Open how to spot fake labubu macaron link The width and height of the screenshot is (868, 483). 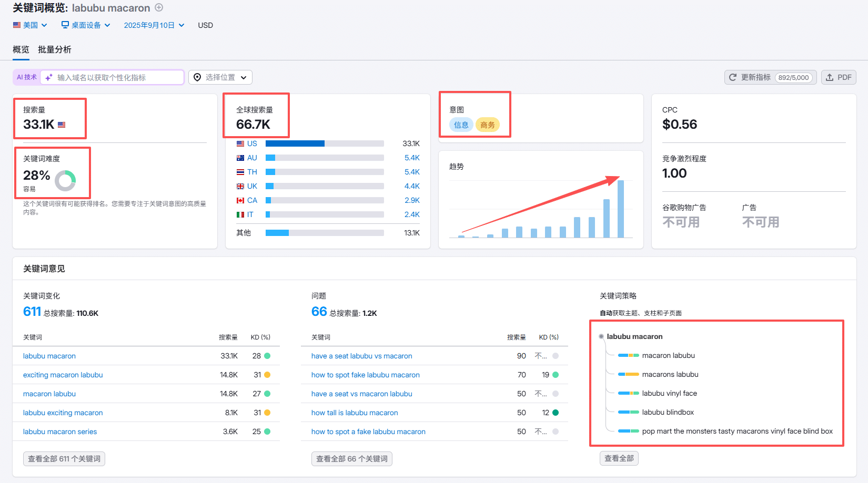pyautogui.click(x=366, y=375)
